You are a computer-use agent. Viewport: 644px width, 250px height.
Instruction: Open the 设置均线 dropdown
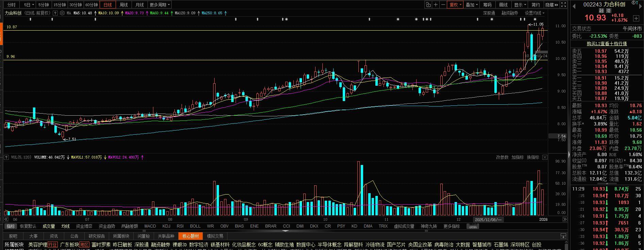click(x=535, y=13)
